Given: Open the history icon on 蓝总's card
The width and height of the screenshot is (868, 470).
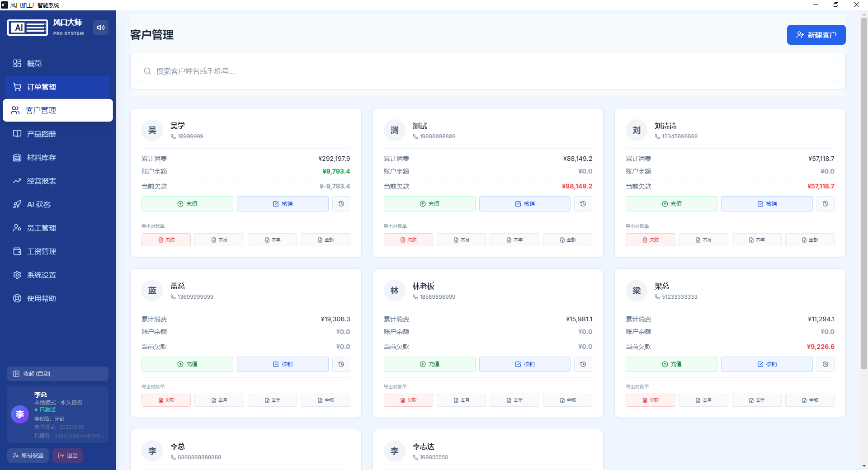Looking at the screenshot, I should pos(341,364).
